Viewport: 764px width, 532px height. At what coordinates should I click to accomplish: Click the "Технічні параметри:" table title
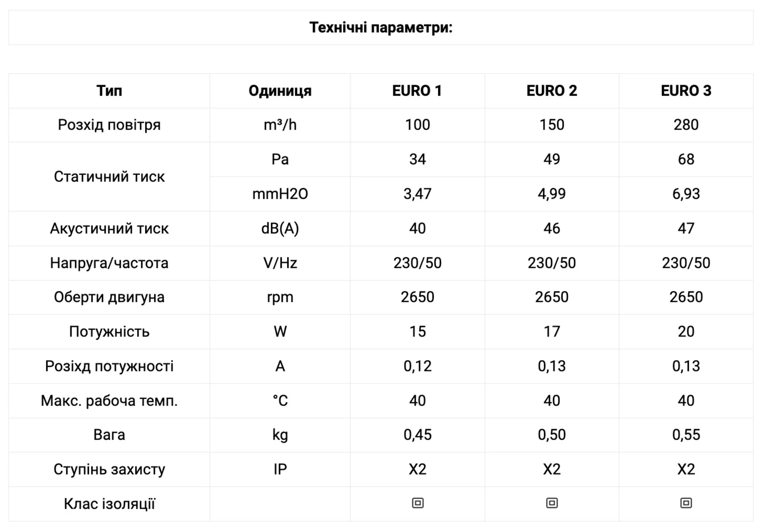point(381,28)
